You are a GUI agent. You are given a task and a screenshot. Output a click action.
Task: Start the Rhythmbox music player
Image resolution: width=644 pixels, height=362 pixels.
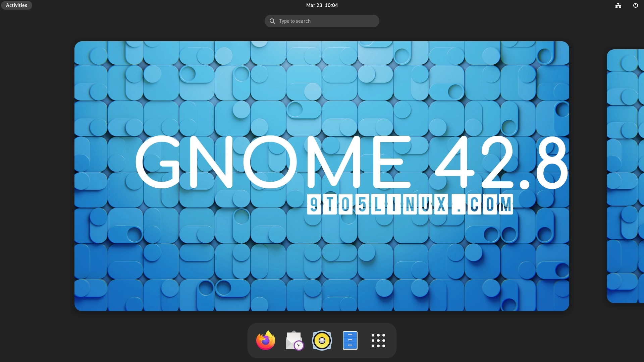point(322,340)
